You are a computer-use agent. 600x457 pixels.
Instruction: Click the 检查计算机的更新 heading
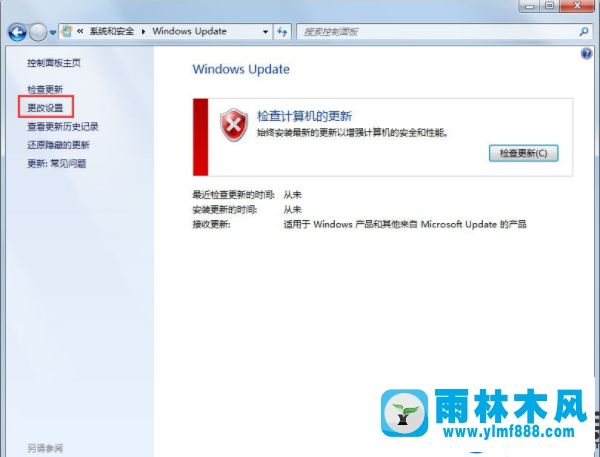(x=304, y=116)
